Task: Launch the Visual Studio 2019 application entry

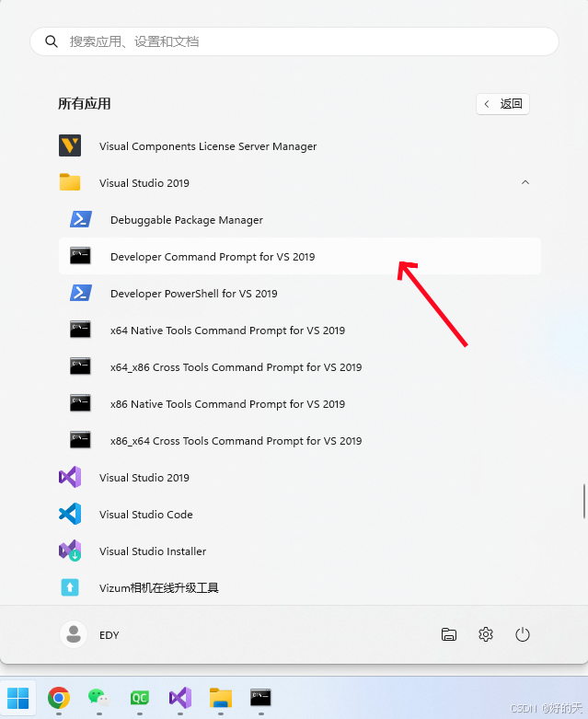Action: [x=300, y=477]
